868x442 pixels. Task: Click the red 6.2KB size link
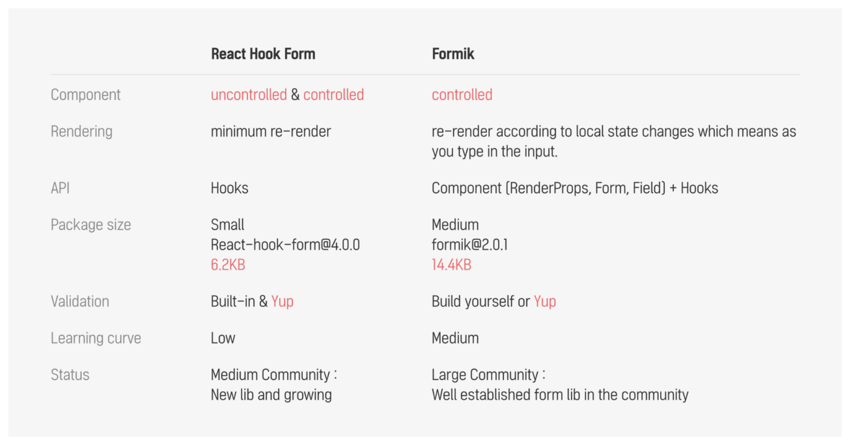point(228,265)
